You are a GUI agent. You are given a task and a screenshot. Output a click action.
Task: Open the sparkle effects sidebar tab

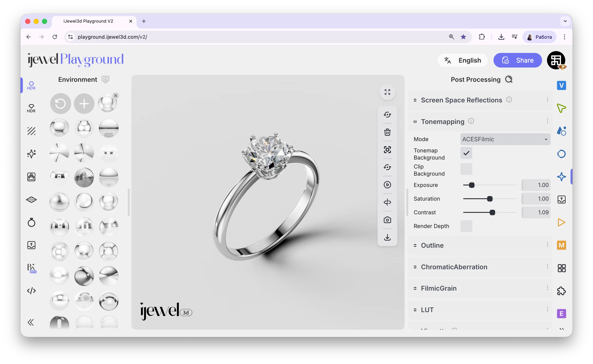(31, 154)
